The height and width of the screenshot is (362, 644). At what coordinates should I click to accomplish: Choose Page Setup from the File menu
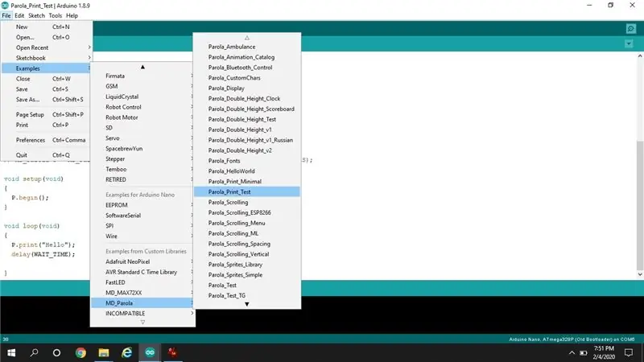47,114
